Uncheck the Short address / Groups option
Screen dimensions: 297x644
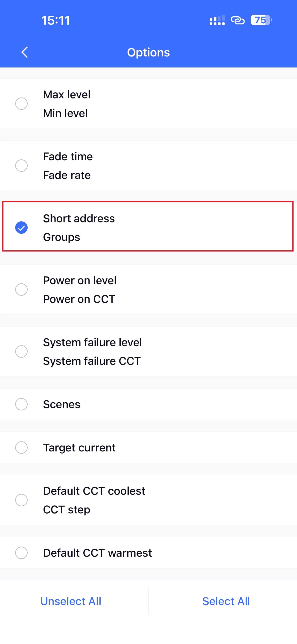(21, 228)
